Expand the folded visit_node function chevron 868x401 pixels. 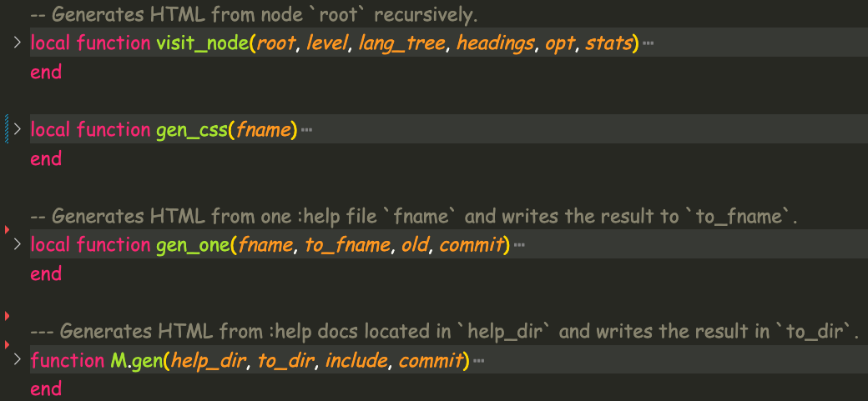click(18, 43)
